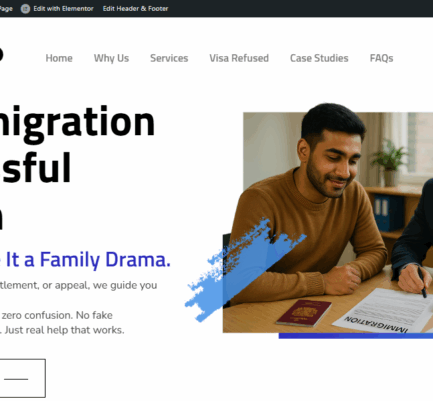Viewport: 433px width, 401px height.
Task: Open the Why Us page
Action: click(x=111, y=58)
